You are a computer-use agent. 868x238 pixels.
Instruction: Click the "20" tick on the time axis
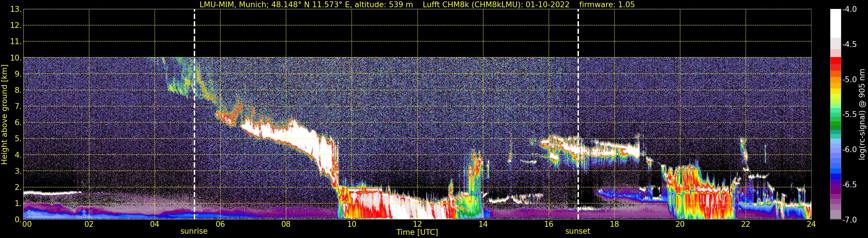tap(680, 224)
